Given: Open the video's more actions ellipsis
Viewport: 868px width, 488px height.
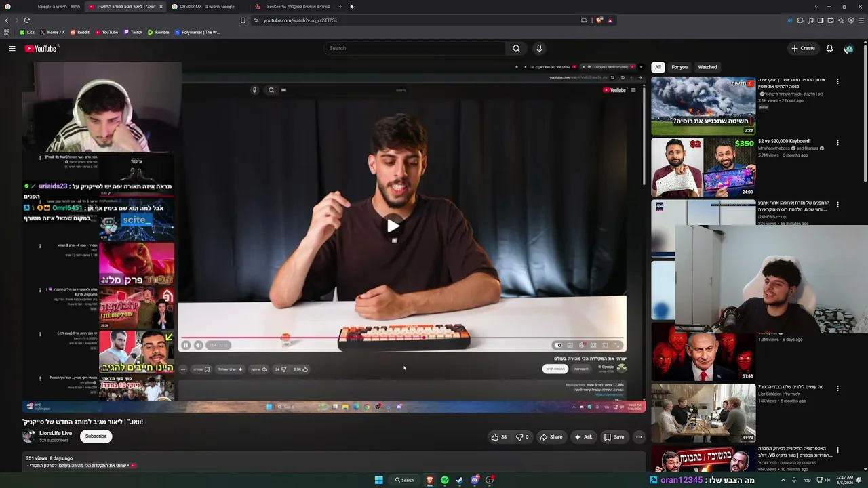Looking at the screenshot, I should (x=639, y=437).
